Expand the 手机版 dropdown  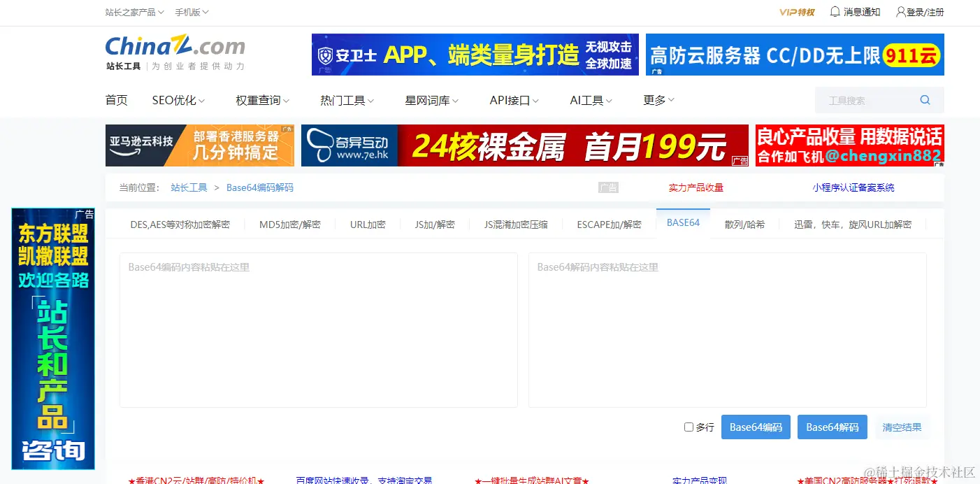(192, 12)
